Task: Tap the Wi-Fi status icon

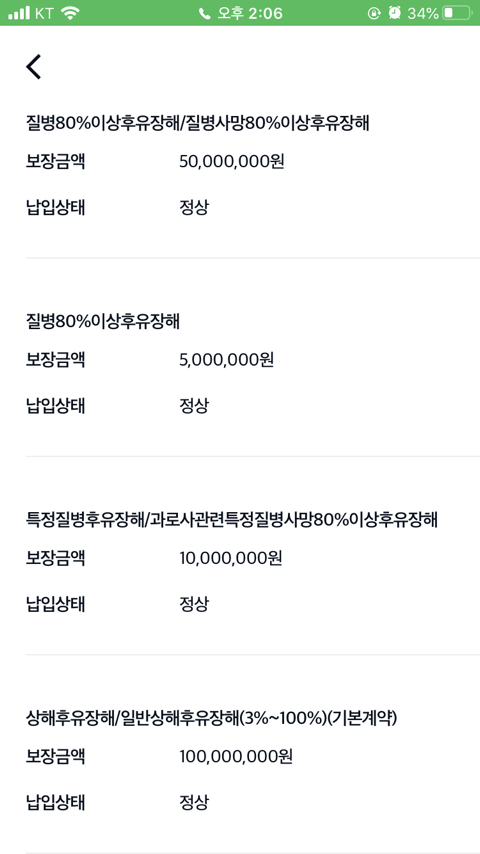Action: 69,14
